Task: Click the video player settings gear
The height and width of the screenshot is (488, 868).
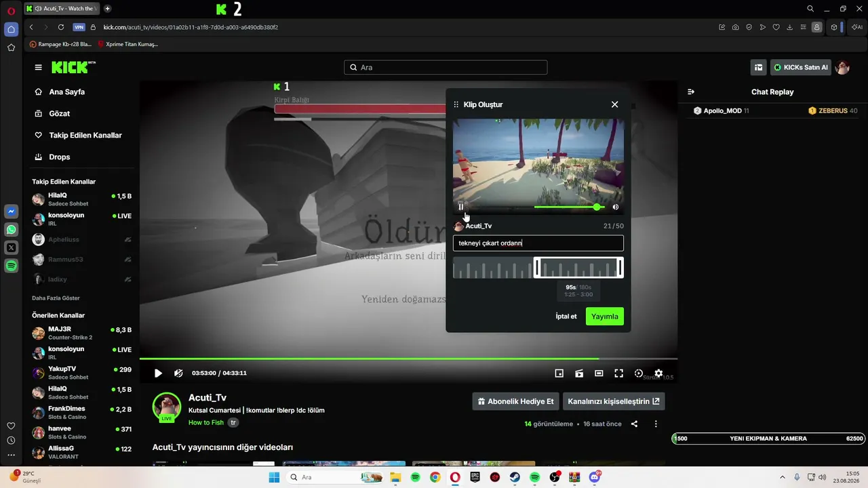Action: point(658,373)
